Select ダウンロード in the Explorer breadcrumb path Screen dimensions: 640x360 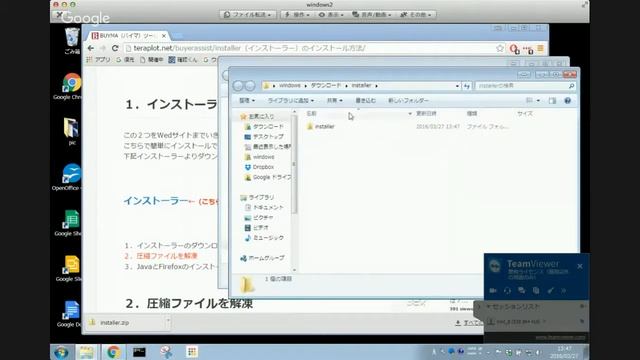pyautogui.click(x=326, y=85)
